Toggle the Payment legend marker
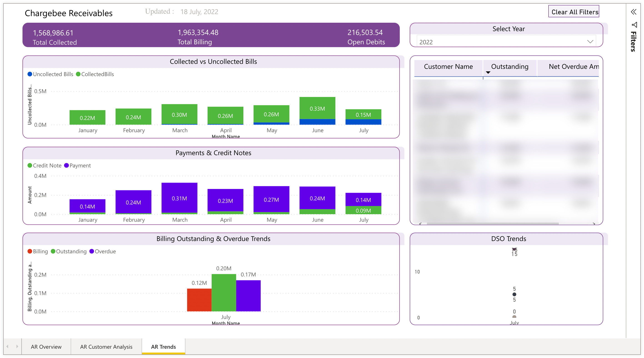Viewport: 644px width, 358px height. click(x=66, y=165)
